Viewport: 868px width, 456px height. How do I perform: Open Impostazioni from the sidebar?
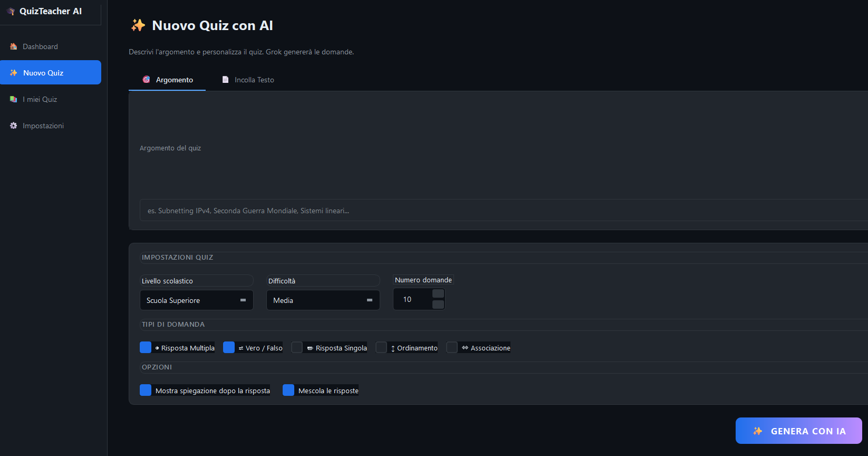point(51,126)
